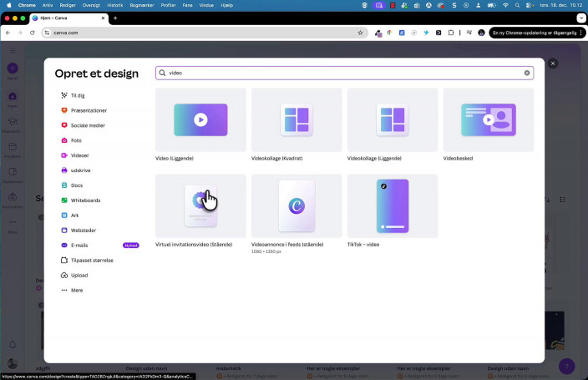Open the Præsentationer category

[x=89, y=110]
